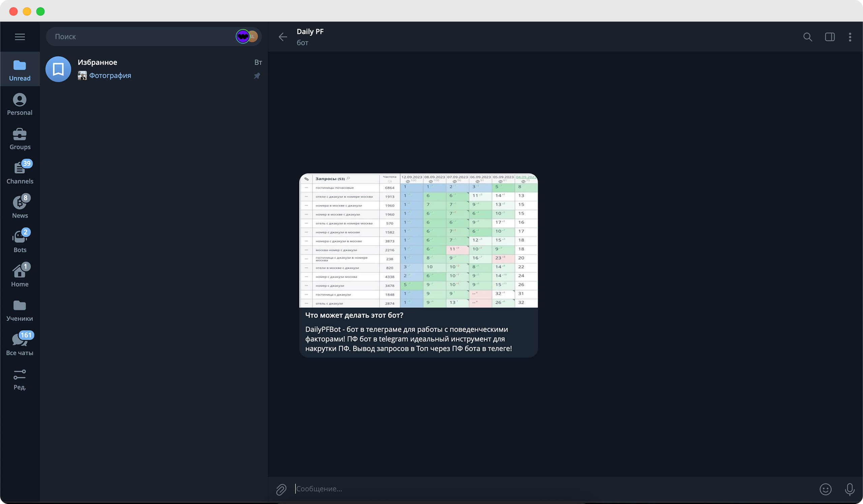Open stories avatars in search bar
The image size is (863, 504).
pyautogui.click(x=246, y=36)
